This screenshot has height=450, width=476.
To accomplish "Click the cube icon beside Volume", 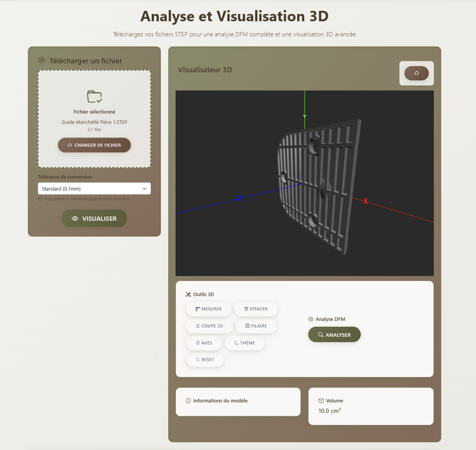I will 321,401.
